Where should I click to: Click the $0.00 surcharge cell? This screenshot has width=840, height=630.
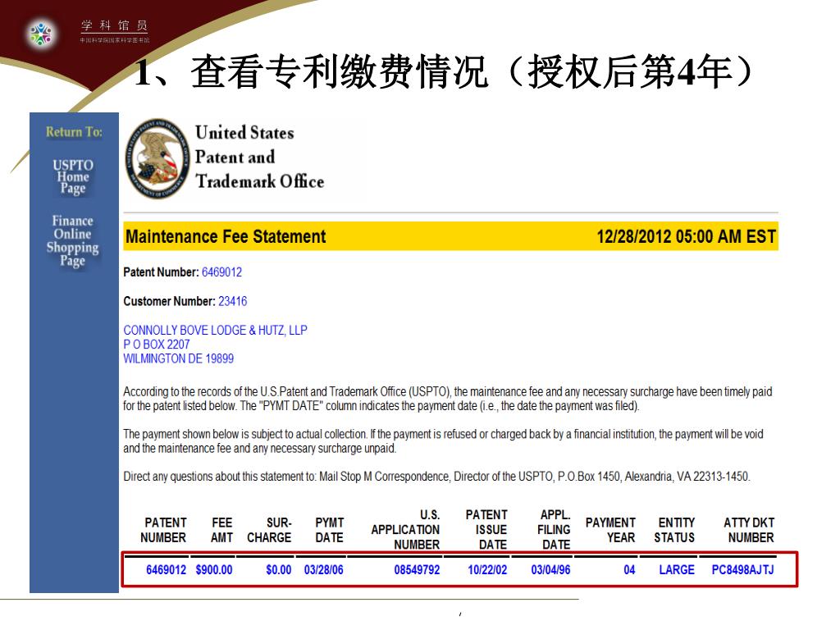pos(279,570)
